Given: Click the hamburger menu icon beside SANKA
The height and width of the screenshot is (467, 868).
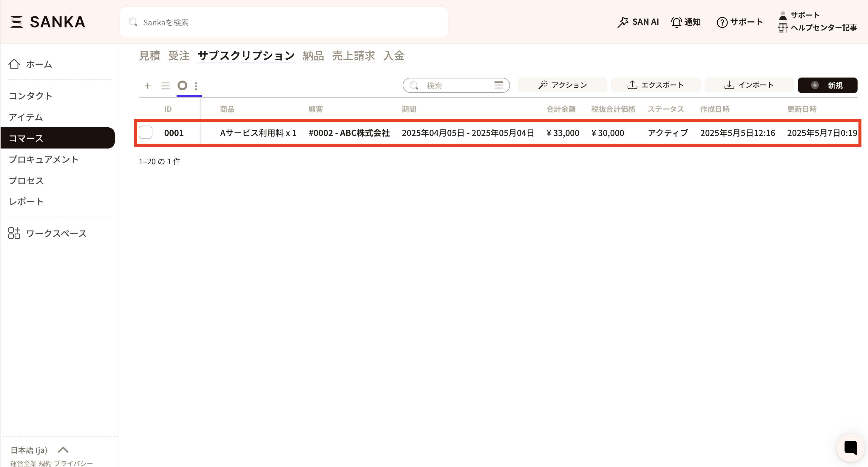Looking at the screenshot, I should click(x=16, y=22).
